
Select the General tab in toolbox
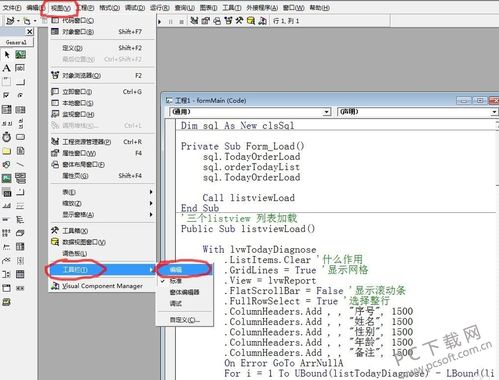(x=16, y=42)
